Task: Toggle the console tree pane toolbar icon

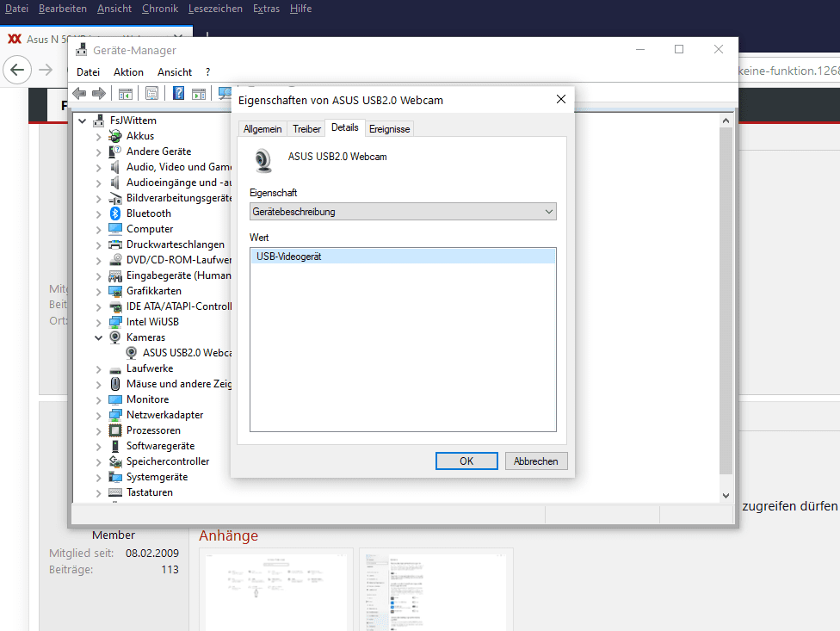Action: [x=126, y=94]
